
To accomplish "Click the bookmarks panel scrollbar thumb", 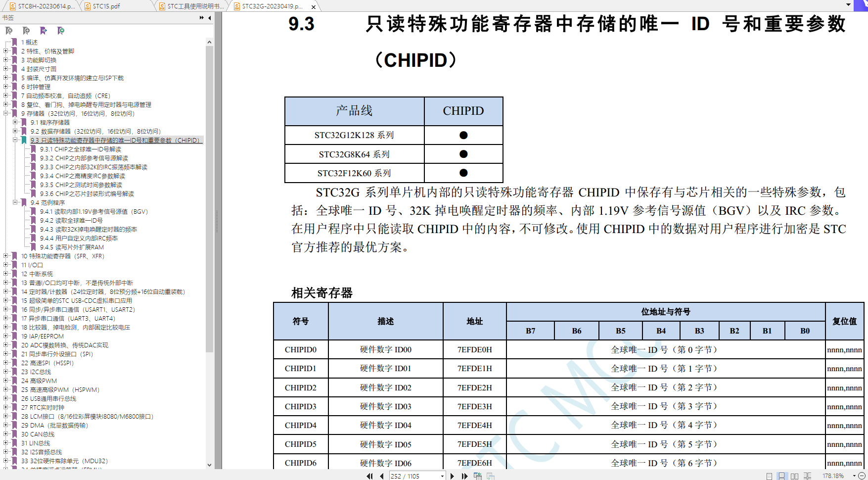I will click(209, 199).
